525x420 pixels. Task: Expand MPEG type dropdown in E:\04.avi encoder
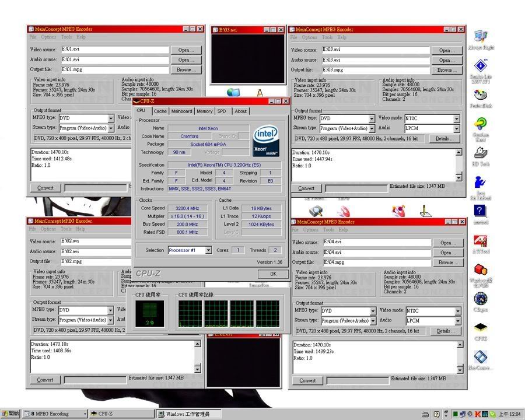(x=373, y=311)
